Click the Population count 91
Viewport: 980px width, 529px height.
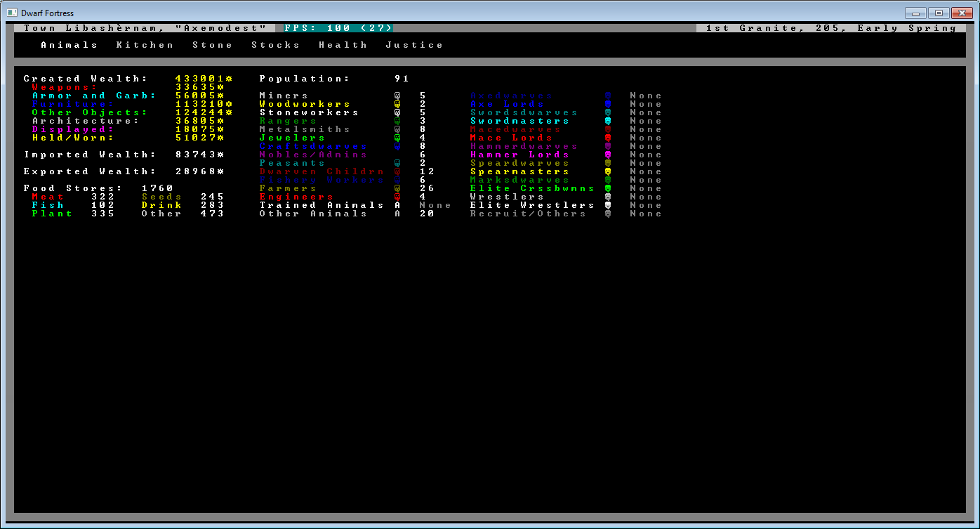click(x=402, y=79)
